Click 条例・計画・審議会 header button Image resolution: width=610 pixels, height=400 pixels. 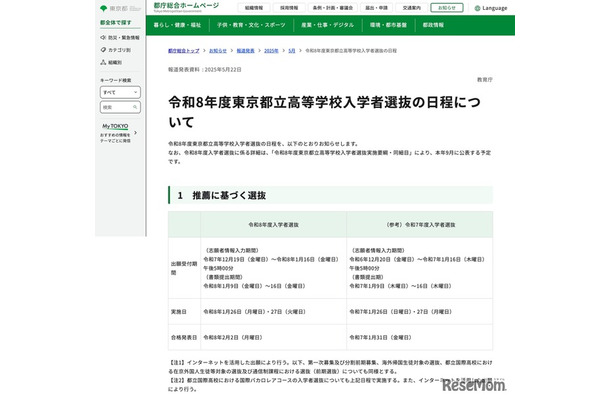tap(333, 8)
